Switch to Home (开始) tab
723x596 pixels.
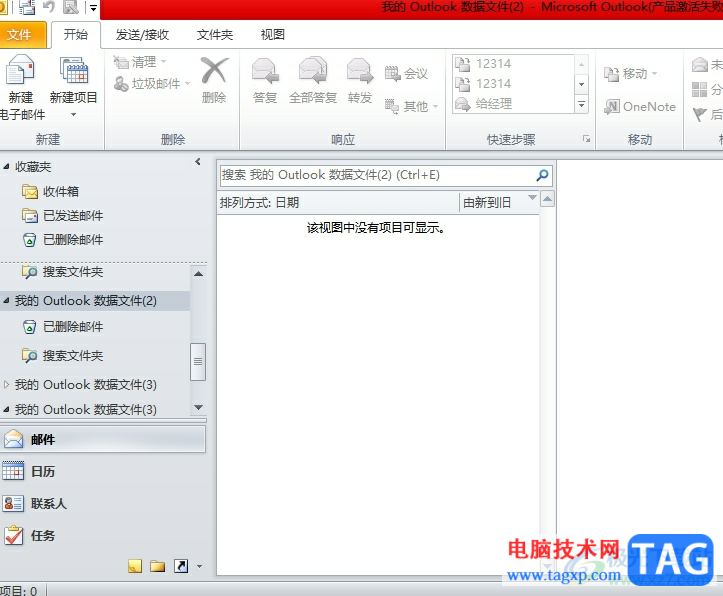tap(76, 35)
